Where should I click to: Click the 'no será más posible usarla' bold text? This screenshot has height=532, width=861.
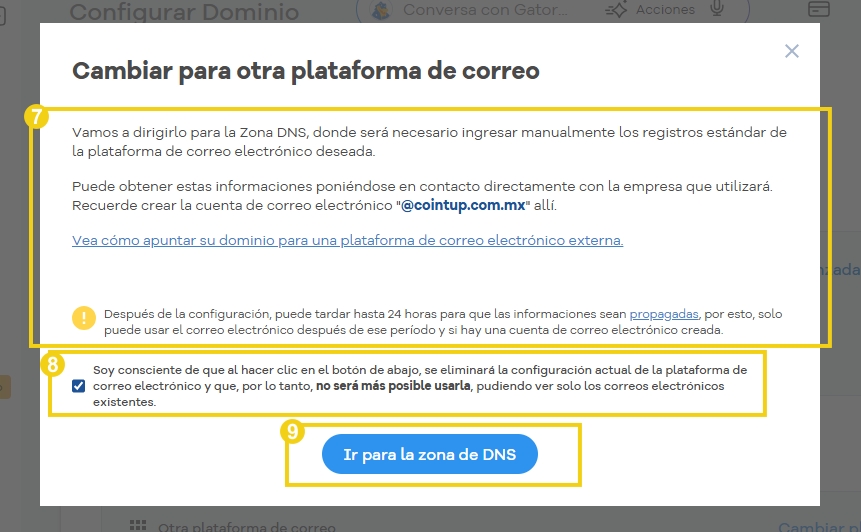tap(393, 386)
